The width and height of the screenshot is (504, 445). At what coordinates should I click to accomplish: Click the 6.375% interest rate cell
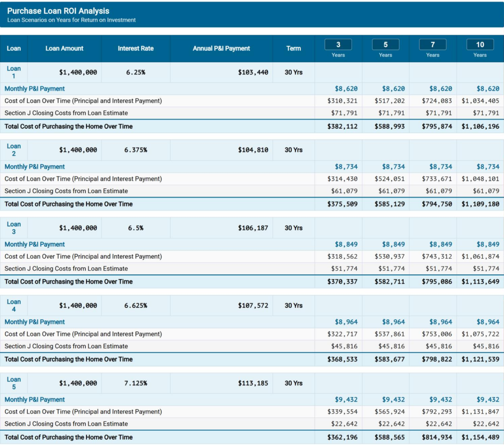click(x=136, y=150)
